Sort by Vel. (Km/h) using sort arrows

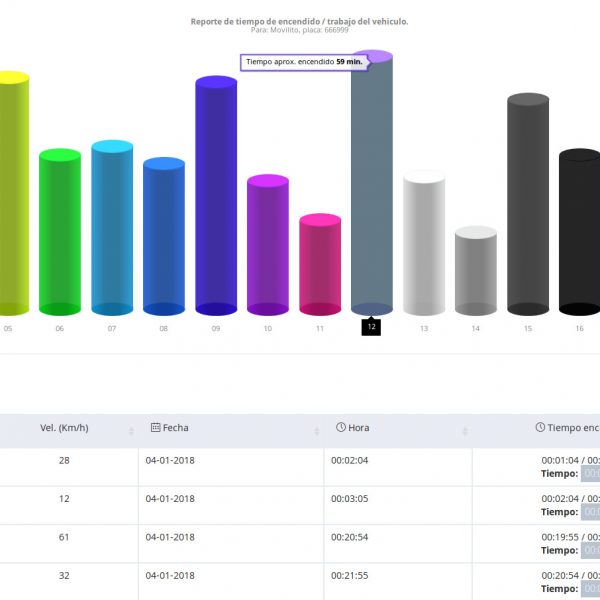(131, 431)
